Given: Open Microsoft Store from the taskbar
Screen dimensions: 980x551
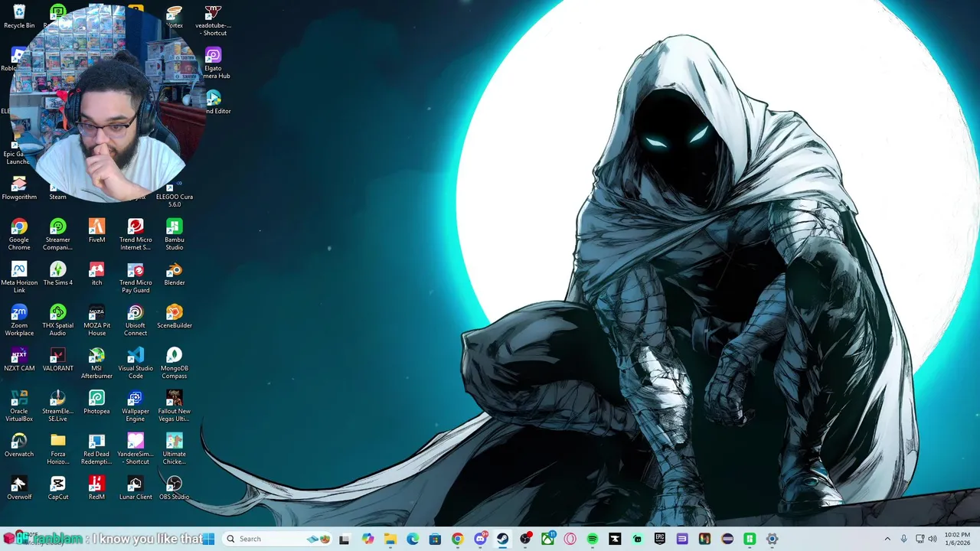Looking at the screenshot, I should tap(435, 539).
